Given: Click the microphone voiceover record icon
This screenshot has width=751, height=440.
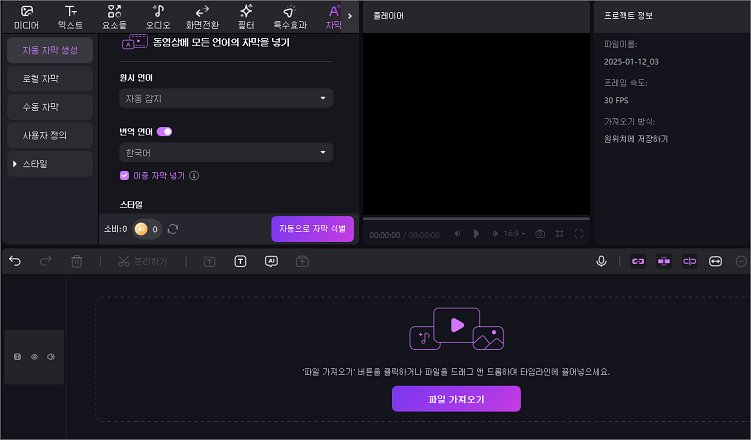Looking at the screenshot, I should [602, 261].
